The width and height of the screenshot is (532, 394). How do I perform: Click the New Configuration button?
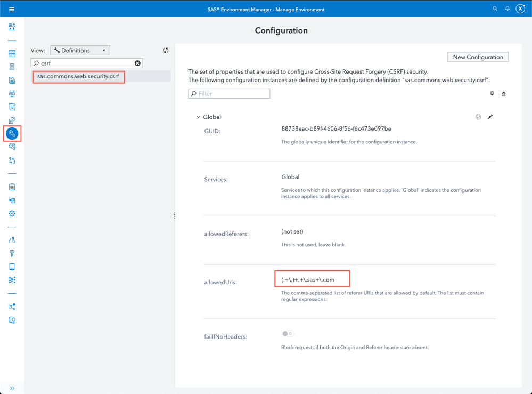[478, 57]
